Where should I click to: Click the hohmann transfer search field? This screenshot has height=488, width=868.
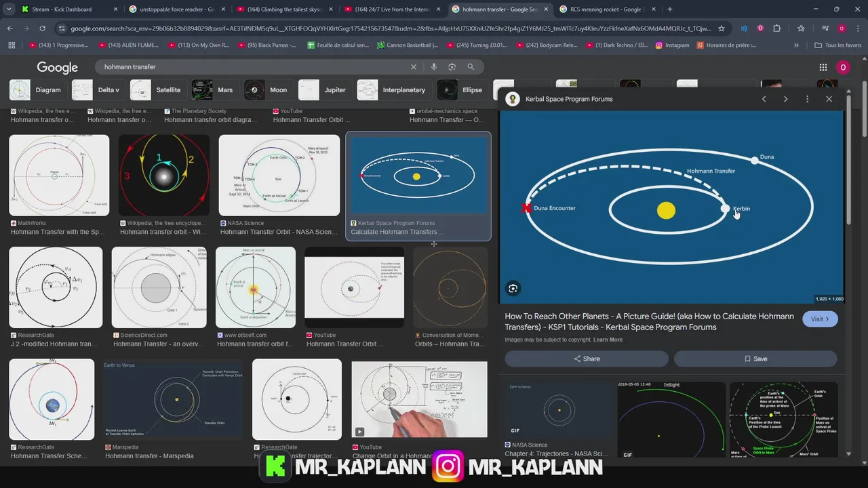coord(251,67)
